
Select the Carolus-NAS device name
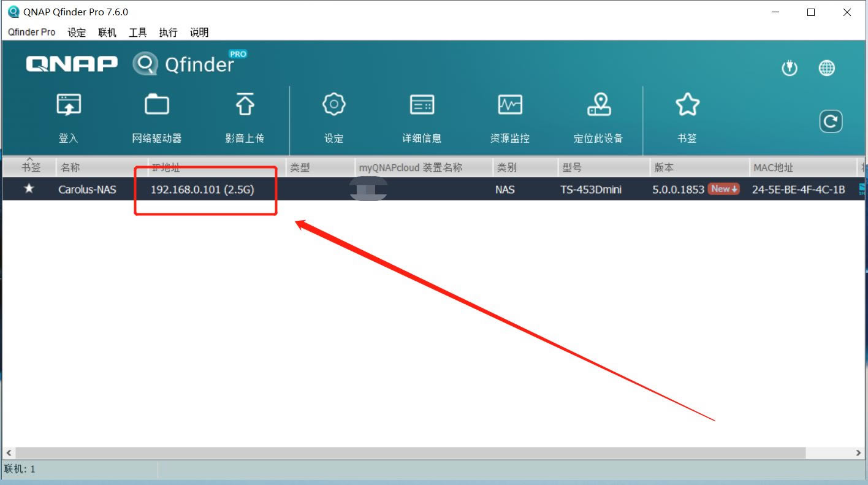coord(87,189)
